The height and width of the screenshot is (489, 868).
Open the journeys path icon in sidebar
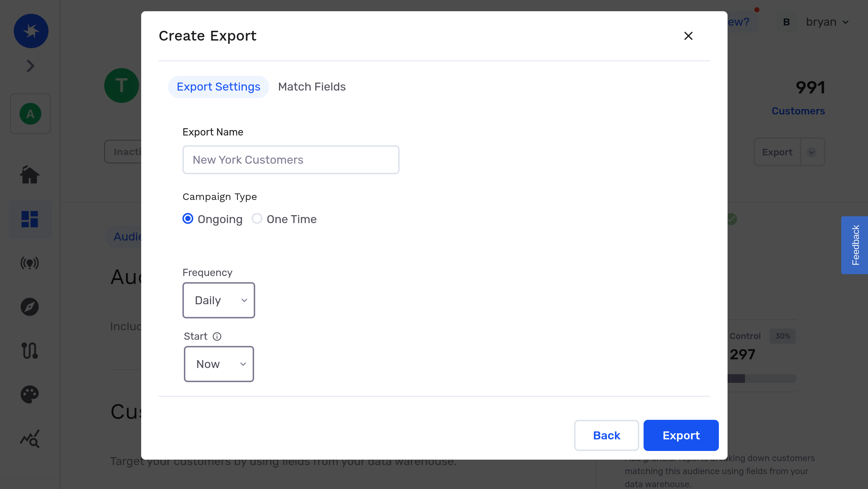pos(30,351)
